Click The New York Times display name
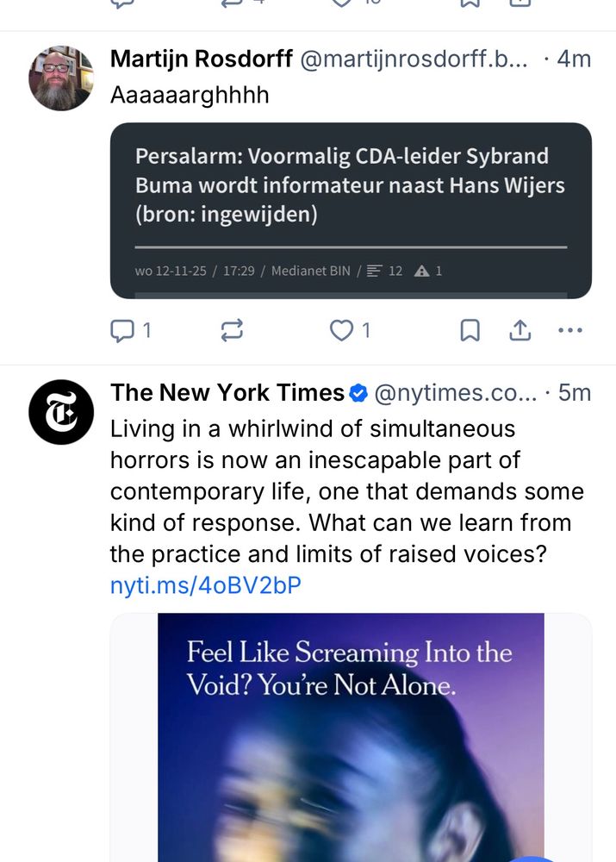 pos(227,393)
